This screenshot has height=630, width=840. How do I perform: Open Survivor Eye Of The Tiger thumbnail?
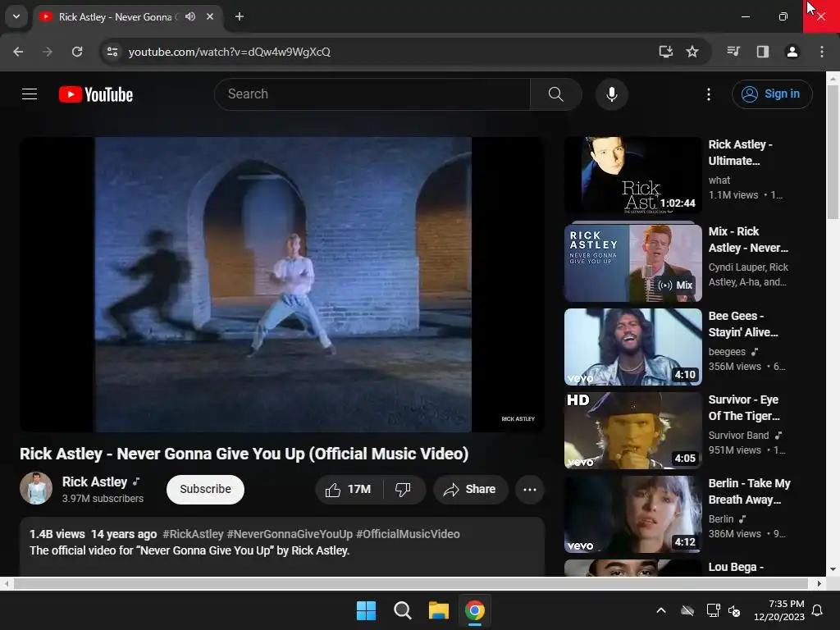click(632, 430)
